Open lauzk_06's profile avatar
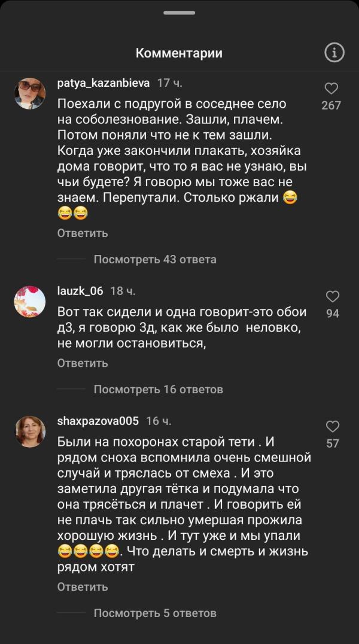359x644 pixels. tap(30, 302)
